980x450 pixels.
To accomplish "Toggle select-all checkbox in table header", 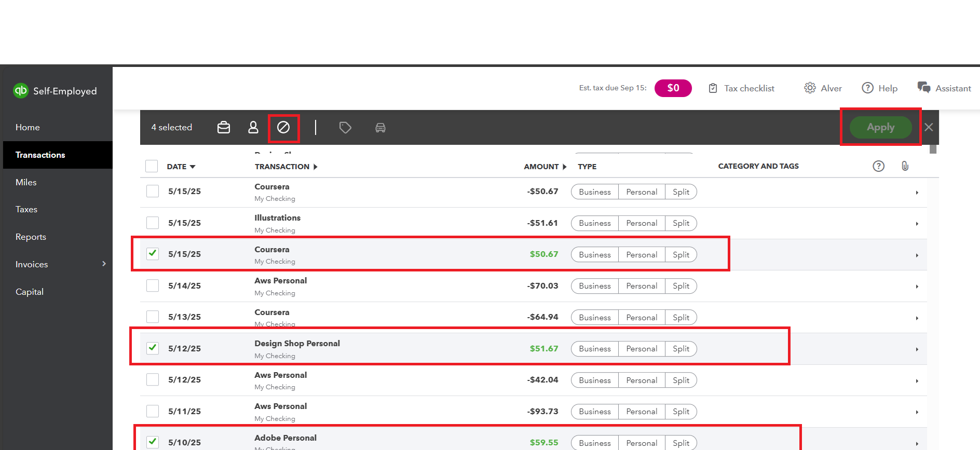I will pos(152,166).
